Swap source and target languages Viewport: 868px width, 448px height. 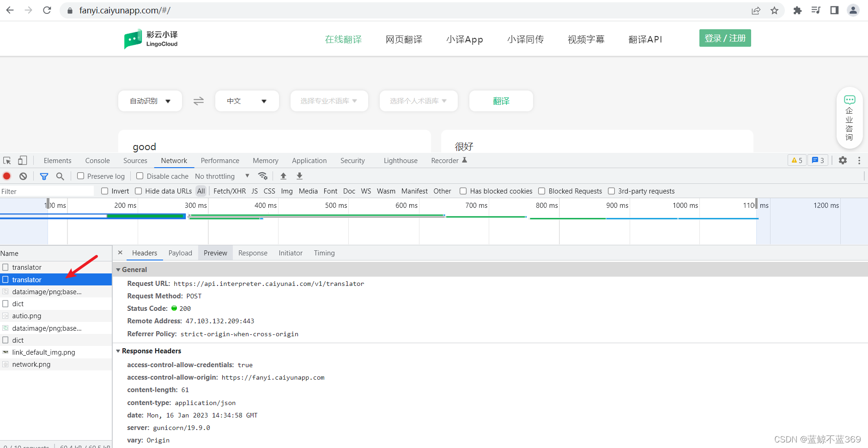point(199,101)
